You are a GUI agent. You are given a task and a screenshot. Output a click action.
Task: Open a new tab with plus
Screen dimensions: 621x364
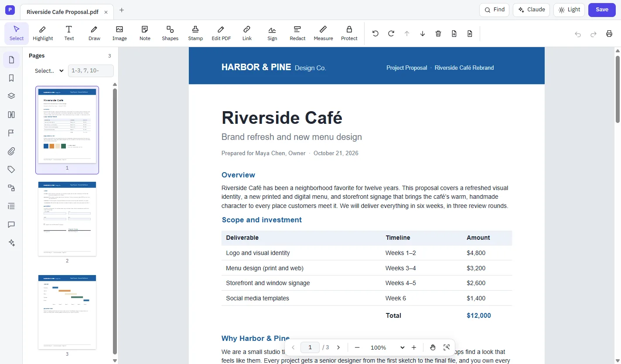click(x=122, y=10)
